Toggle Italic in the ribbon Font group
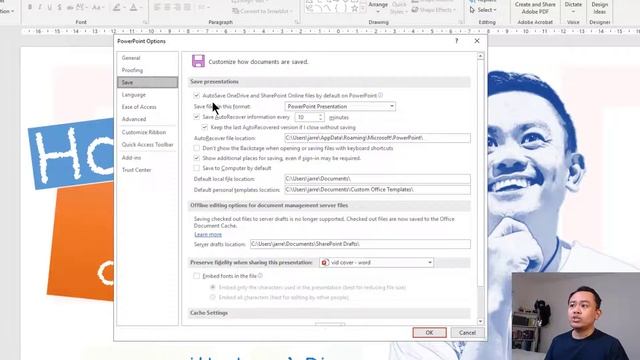This screenshot has height=360, width=640. click(x=40, y=7)
